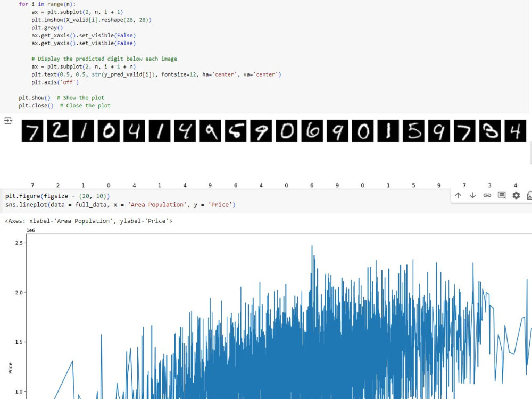Click the blue lineplot chart area
This screenshot has height=399, width=532.
[x=279, y=316]
